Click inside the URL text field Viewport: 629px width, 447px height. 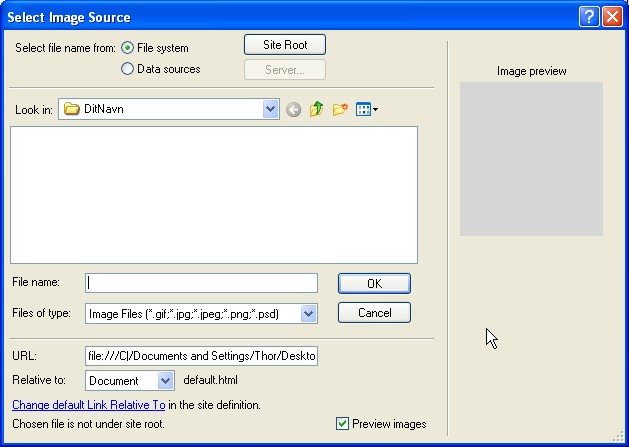point(201,356)
